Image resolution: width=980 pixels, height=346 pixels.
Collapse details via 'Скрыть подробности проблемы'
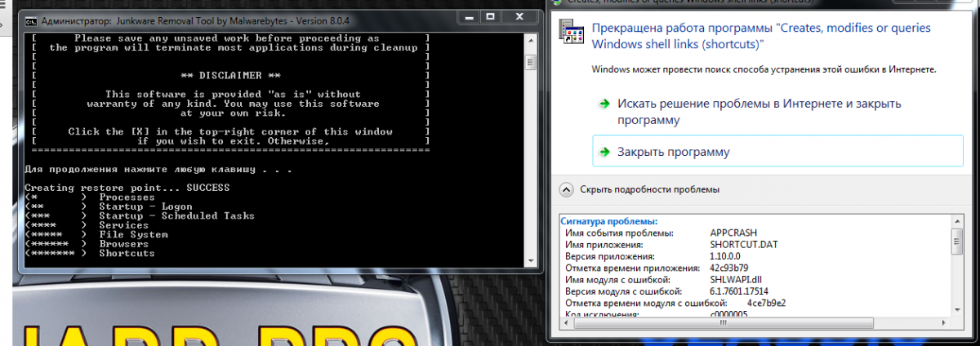click(x=639, y=189)
